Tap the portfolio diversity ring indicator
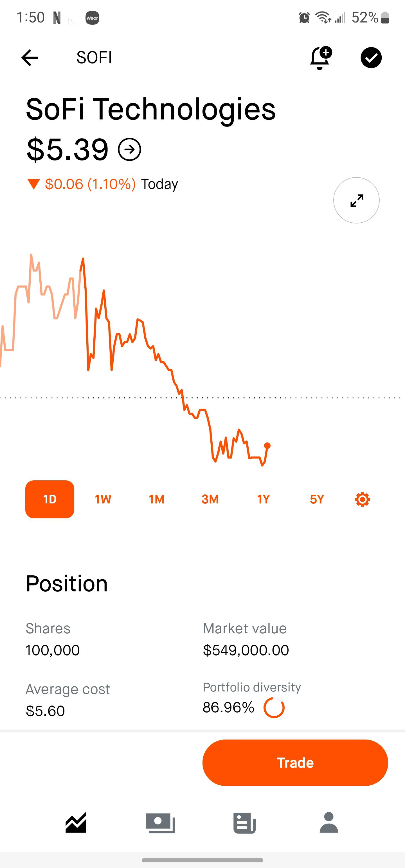The height and width of the screenshot is (868, 405). [x=274, y=707]
